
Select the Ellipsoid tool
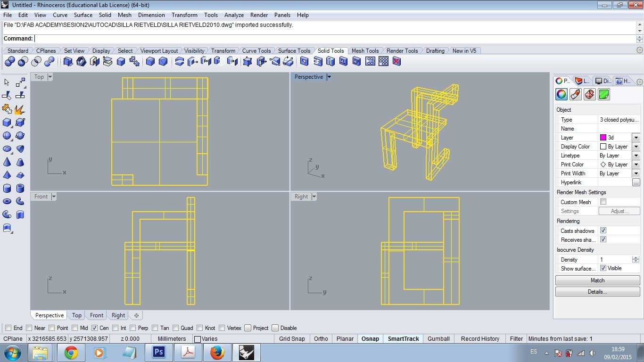(7, 149)
